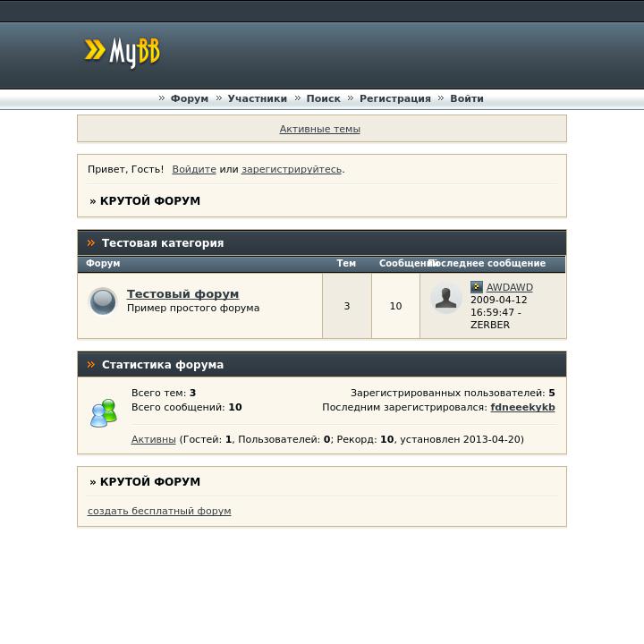This screenshot has width=644, height=644.
Task: Open the Участники members page
Action: tap(258, 98)
